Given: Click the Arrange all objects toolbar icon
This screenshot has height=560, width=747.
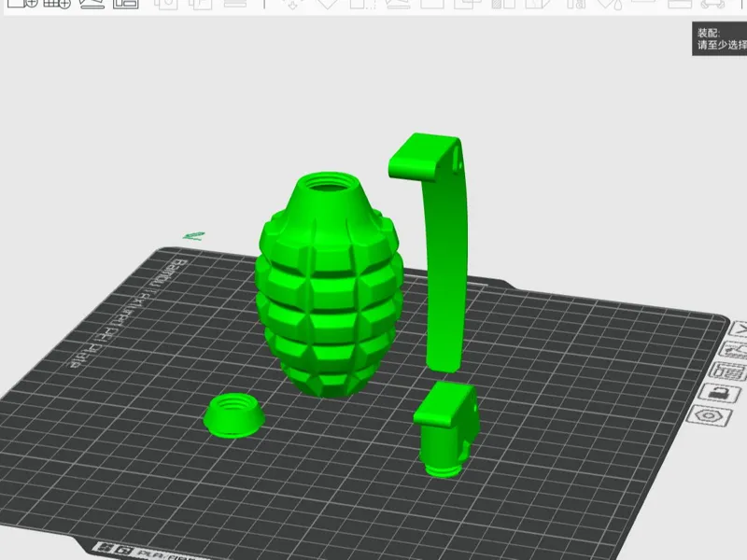Looking at the screenshot, I should (x=126, y=4).
